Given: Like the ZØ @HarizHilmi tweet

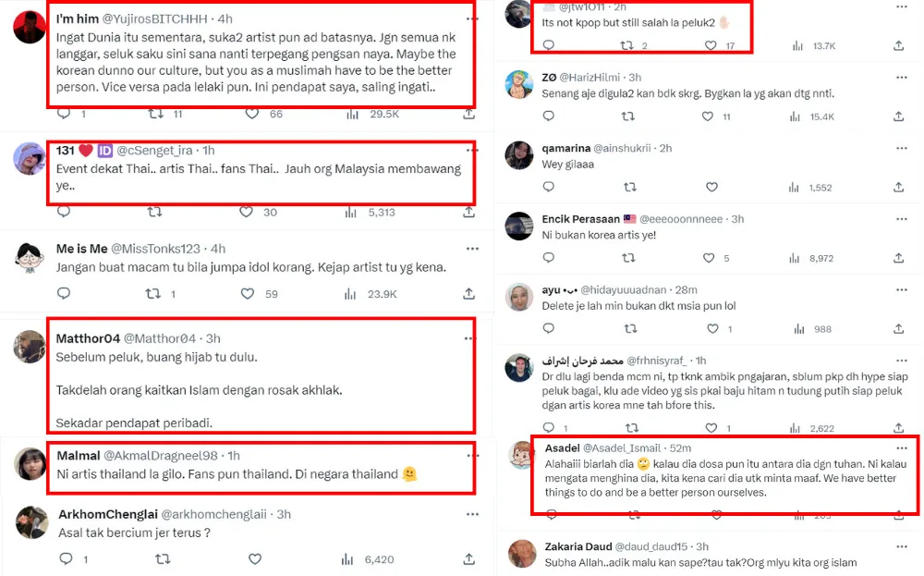Looking at the screenshot, I should coord(708,116).
